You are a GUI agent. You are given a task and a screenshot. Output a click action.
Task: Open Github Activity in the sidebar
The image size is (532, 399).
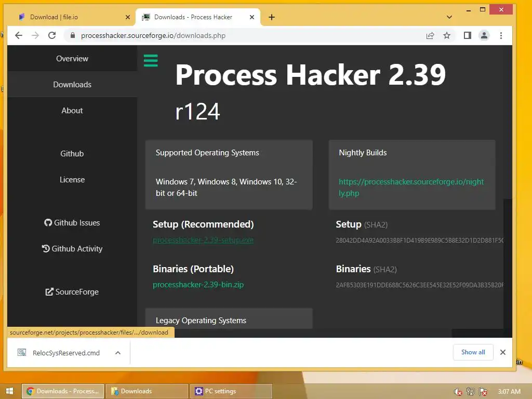point(72,249)
